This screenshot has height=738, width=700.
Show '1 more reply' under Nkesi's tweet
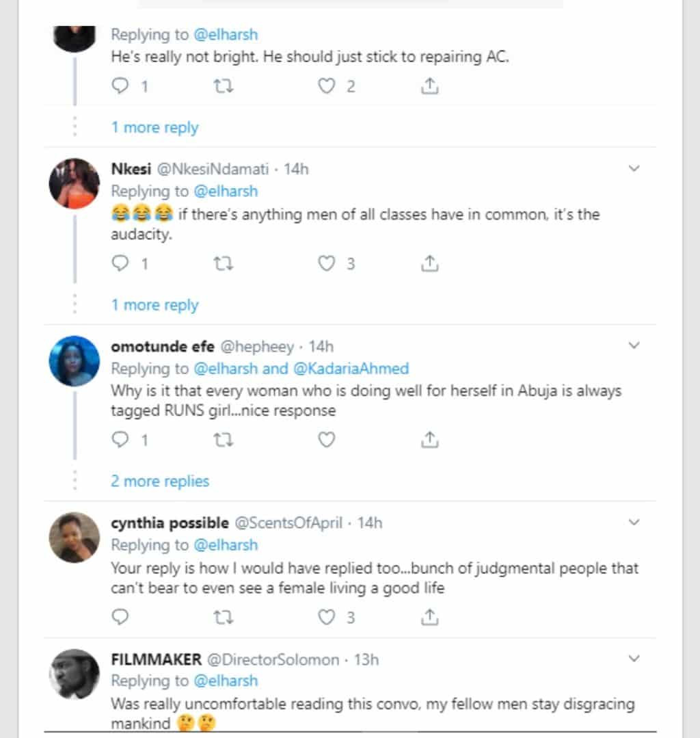[x=154, y=305]
